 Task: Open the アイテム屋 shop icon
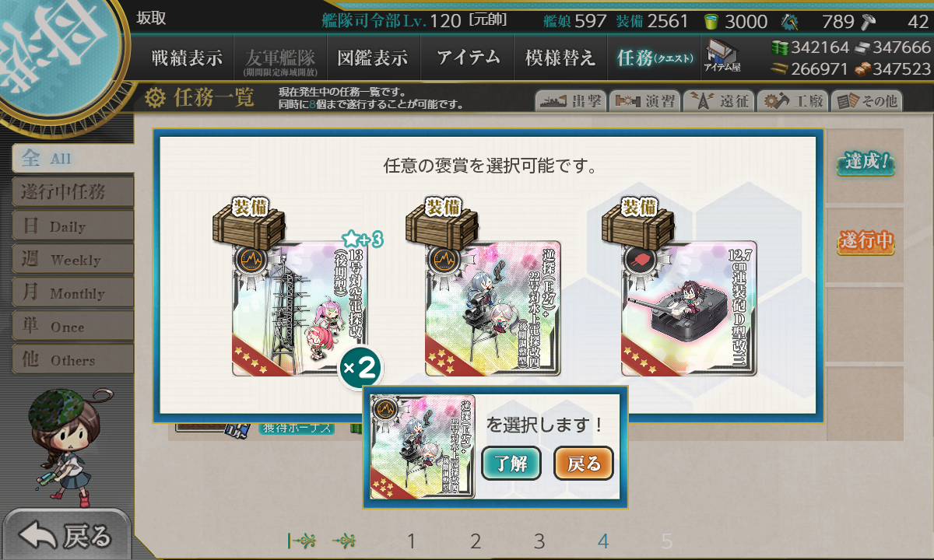point(722,57)
